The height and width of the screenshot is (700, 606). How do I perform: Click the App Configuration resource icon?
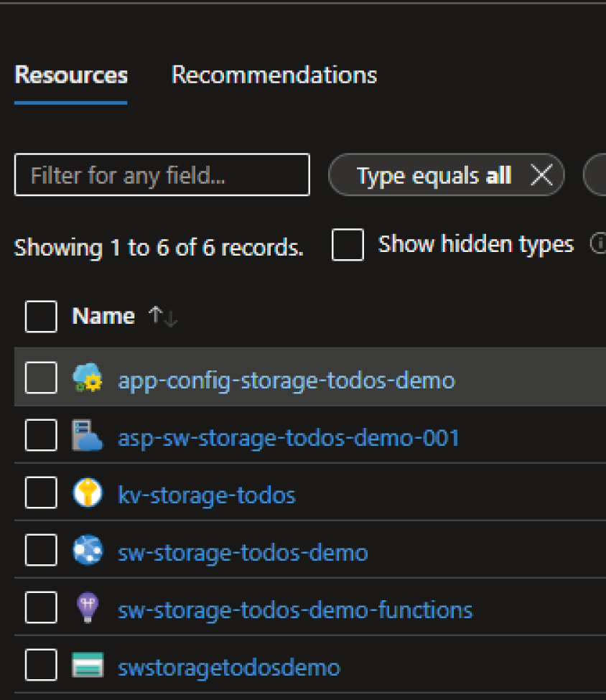88,378
